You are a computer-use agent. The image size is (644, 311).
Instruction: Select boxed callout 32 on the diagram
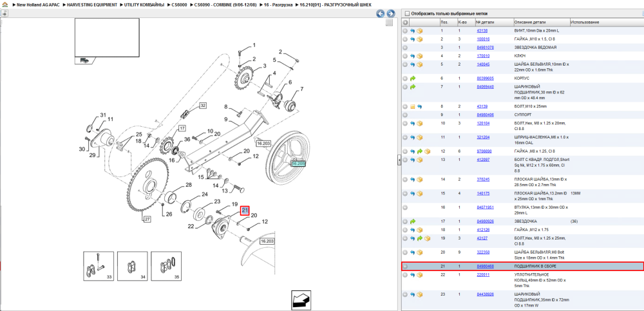click(x=203, y=106)
